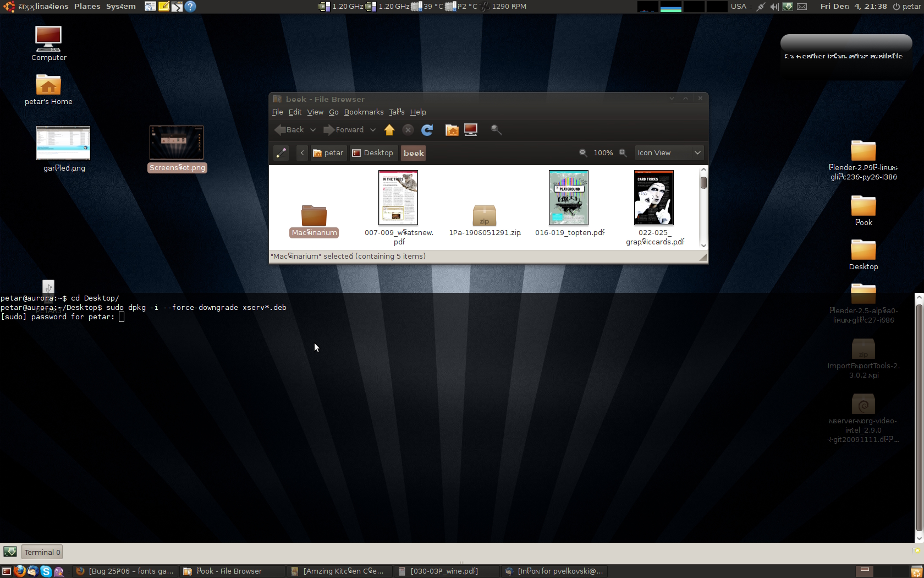Screen dimensions: 924x578
Task: Zoom out using minus magnifier icon
Action: (583, 153)
